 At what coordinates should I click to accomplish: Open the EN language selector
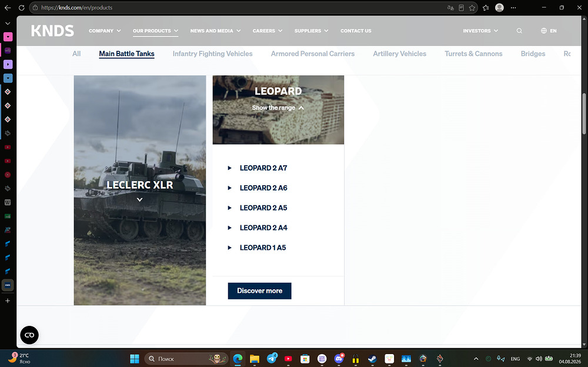[549, 31]
